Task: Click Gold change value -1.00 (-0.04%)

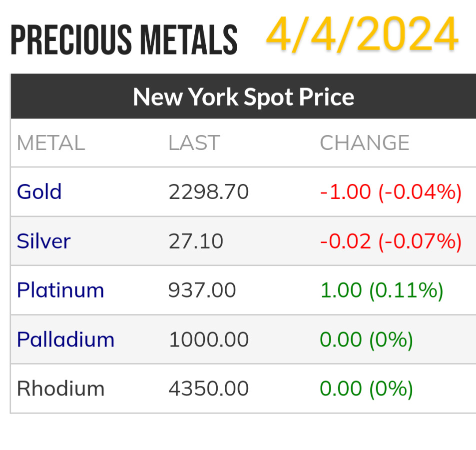Action: click(x=391, y=192)
